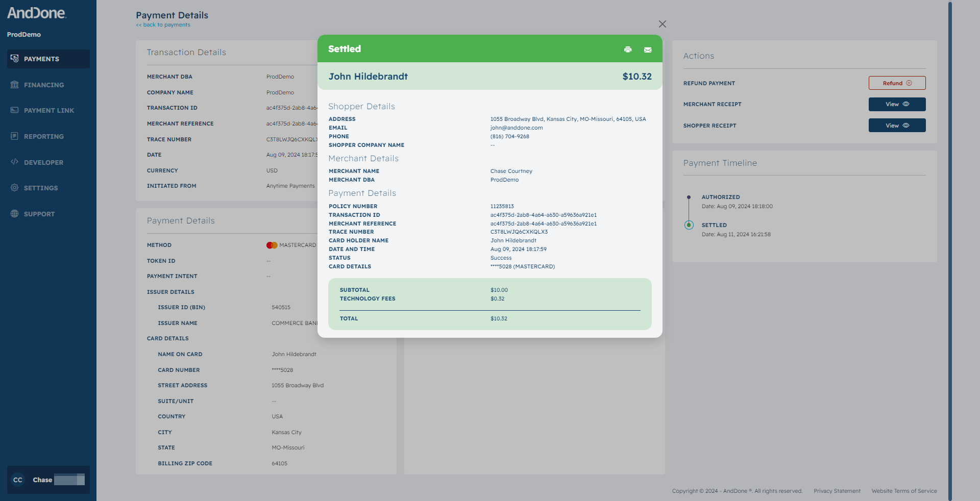The width and height of the screenshot is (980, 501).
Task: Click Anytime Payments initiated from value
Action: coord(290,186)
